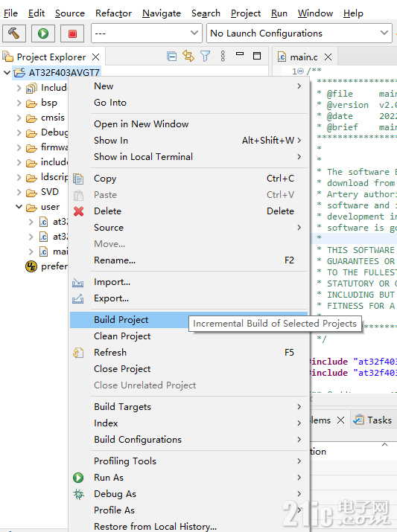The height and width of the screenshot is (532, 397).
Task: Open the Refactor menu
Action: tap(113, 13)
